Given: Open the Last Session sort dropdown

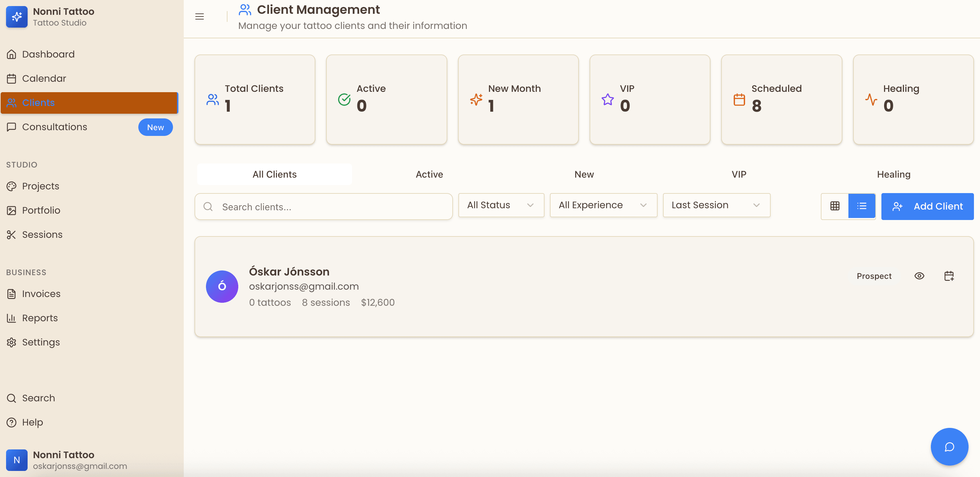Looking at the screenshot, I should pyautogui.click(x=716, y=205).
